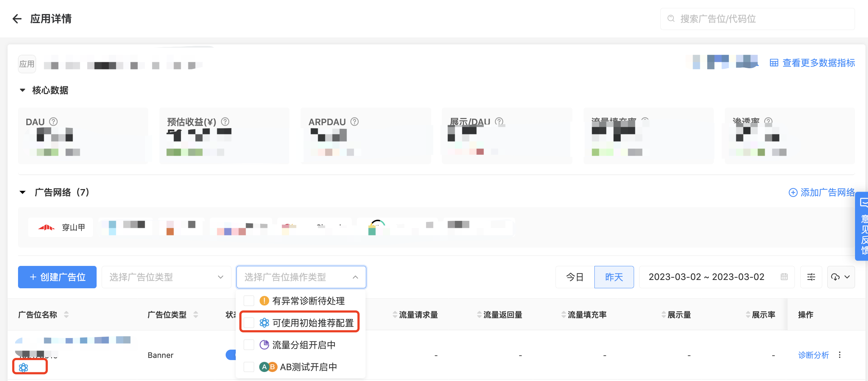Image resolution: width=868 pixels, height=381 pixels.
Task: Check the 可使用初始推荐配置 checkbox
Action: (249, 323)
